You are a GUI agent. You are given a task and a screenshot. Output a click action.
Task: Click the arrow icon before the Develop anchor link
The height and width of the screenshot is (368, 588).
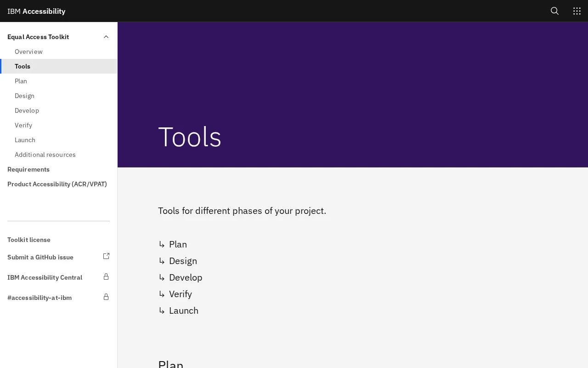pyautogui.click(x=162, y=277)
